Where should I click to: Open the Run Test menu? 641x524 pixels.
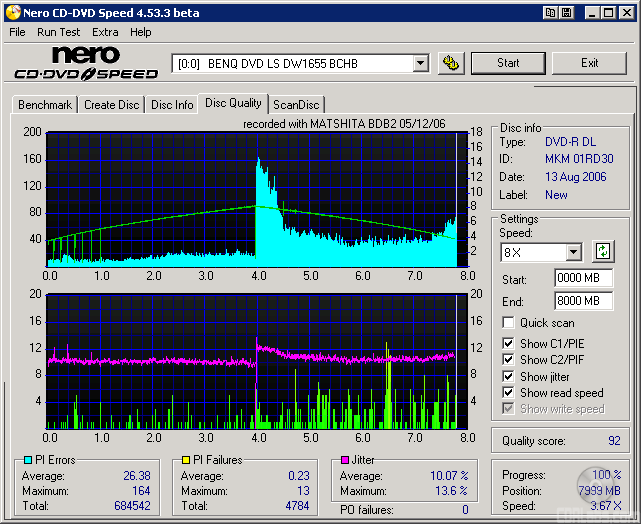coord(59,32)
